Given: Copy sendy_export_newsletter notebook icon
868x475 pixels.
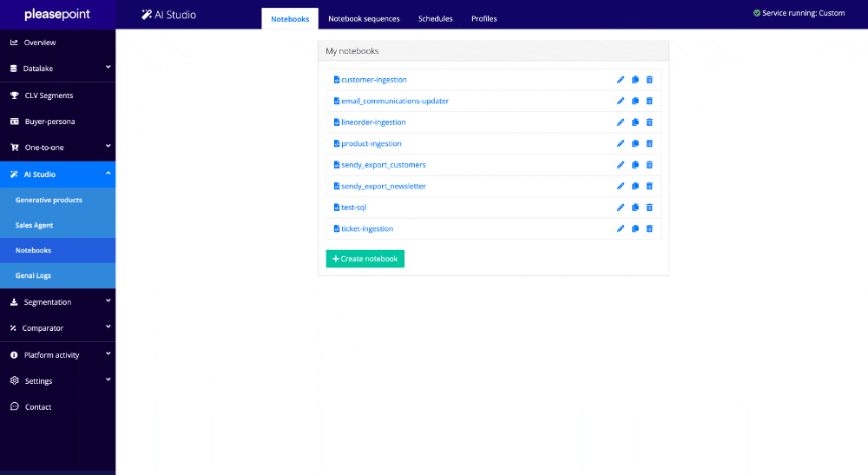Looking at the screenshot, I should (635, 186).
